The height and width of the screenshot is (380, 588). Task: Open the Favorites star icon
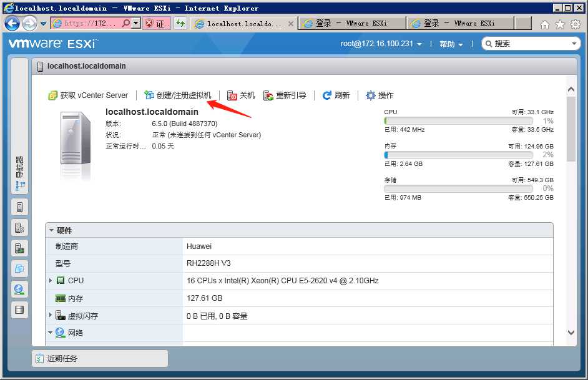(x=560, y=25)
